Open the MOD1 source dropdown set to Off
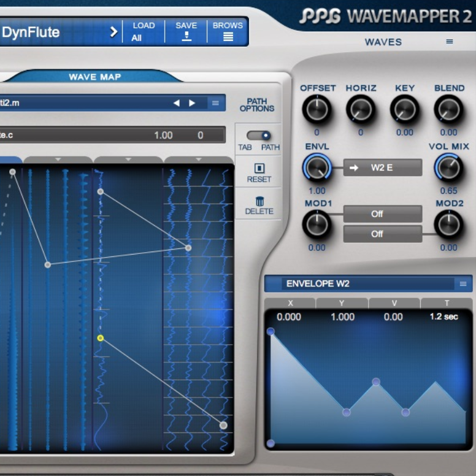 (383, 214)
